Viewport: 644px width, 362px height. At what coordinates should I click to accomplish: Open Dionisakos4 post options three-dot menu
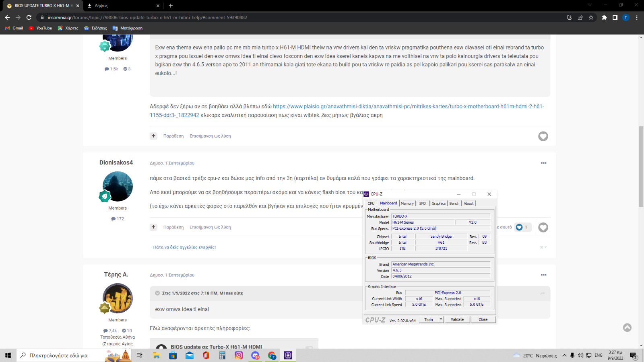(543, 163)
